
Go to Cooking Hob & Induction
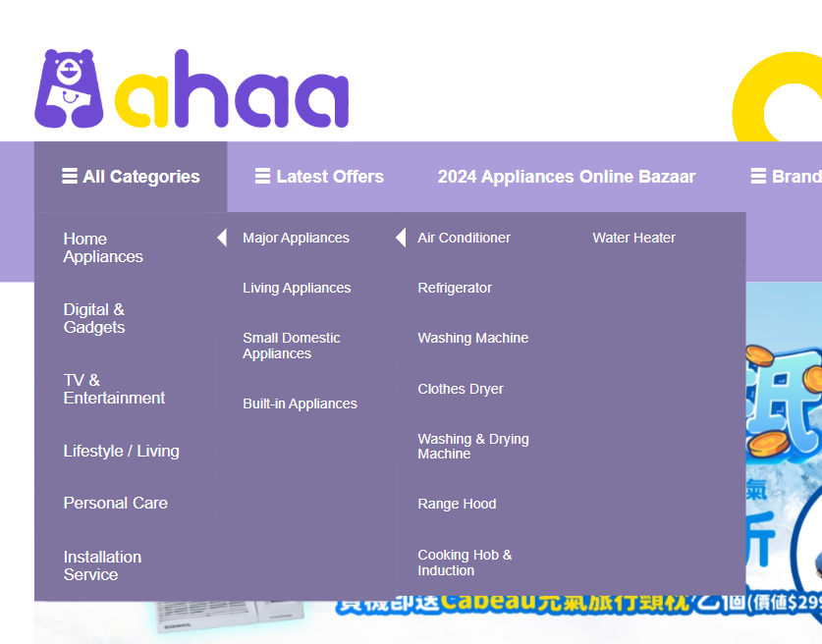click(x=465, y=563)
